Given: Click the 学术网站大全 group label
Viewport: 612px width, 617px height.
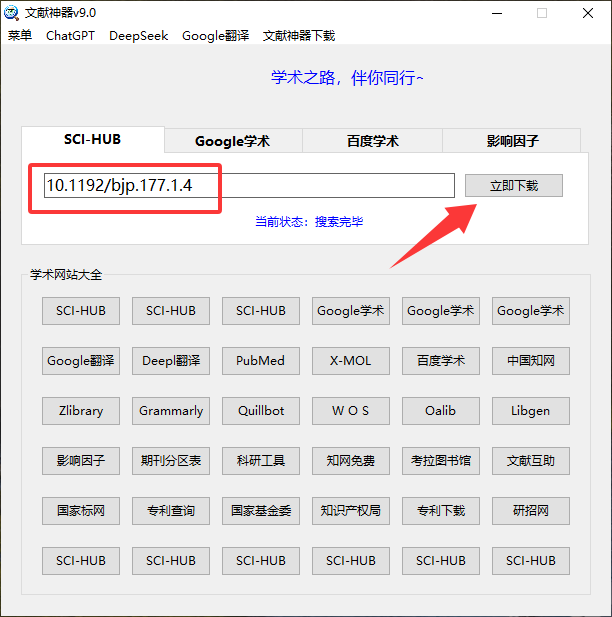Looking at the screenshot, I should 66,275.
